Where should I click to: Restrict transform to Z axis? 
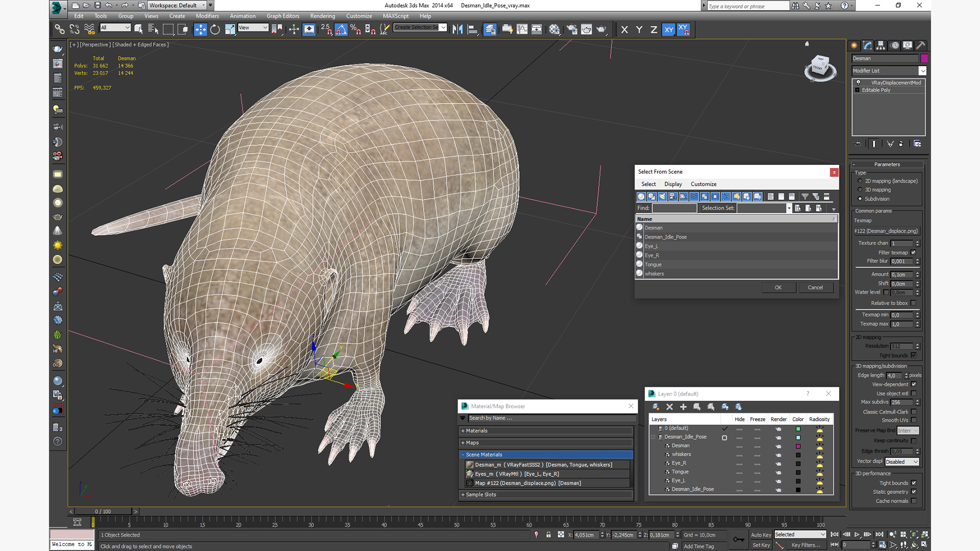point(653,30)
